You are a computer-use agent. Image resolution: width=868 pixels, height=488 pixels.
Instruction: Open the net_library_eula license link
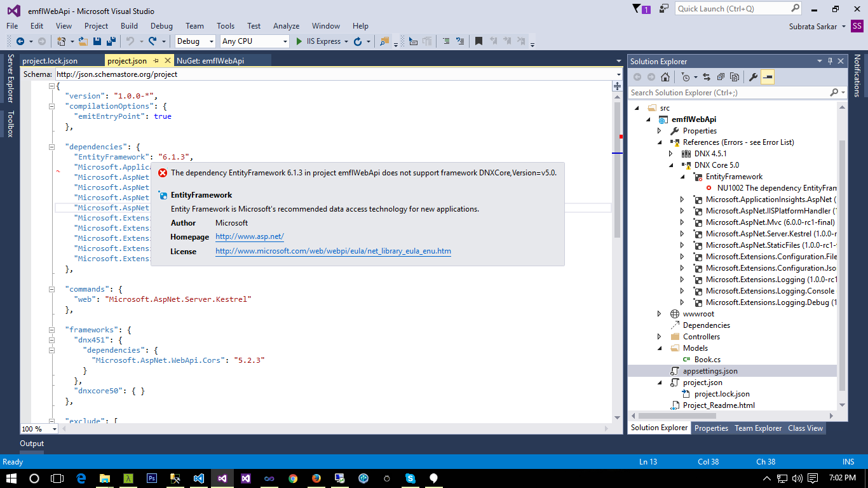[x=333, y=251]
